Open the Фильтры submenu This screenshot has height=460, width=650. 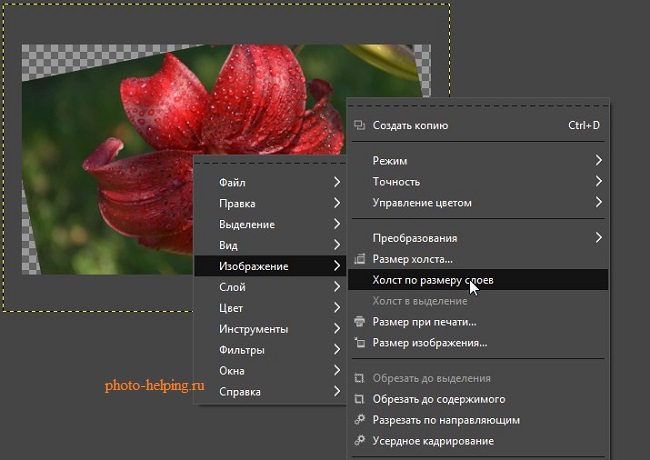270,349
